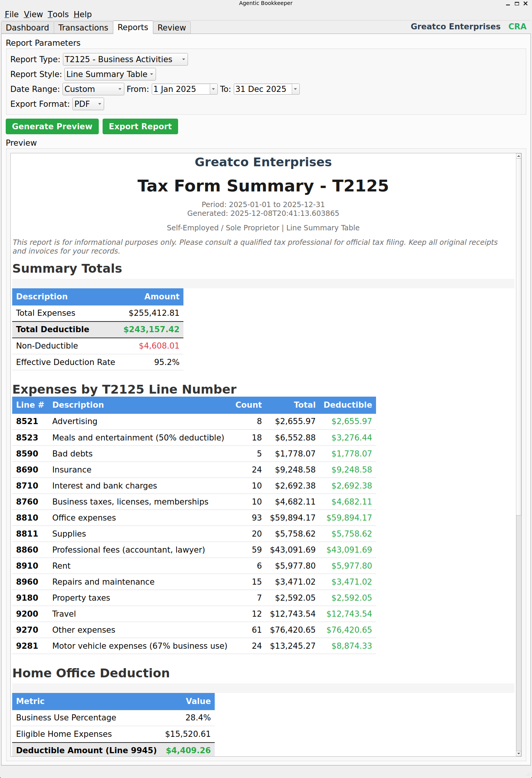The width and height of the screenshot is (532, 778).
Task: Open the Report Type dropdown
Action: pyautogui.click(x=125, y=59)
